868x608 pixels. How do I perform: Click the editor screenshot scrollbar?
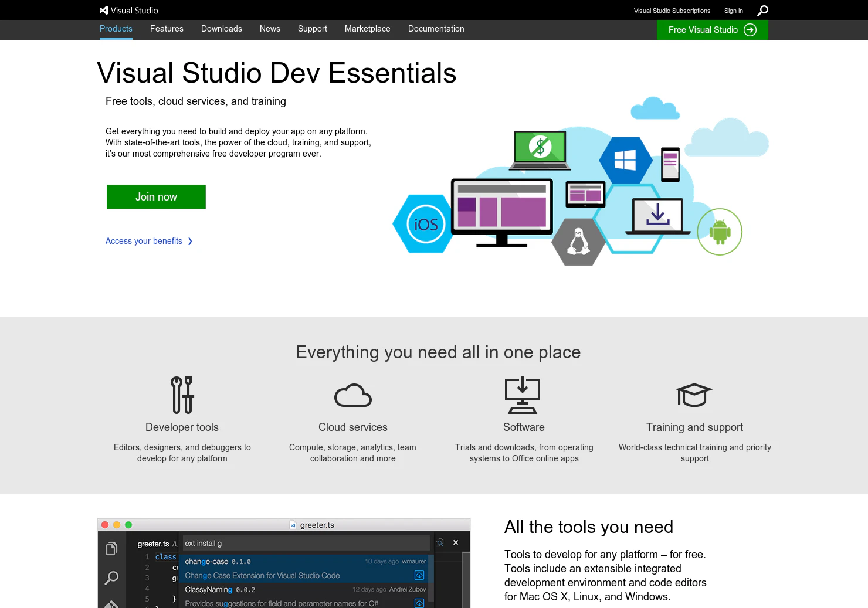coord(466,580)
